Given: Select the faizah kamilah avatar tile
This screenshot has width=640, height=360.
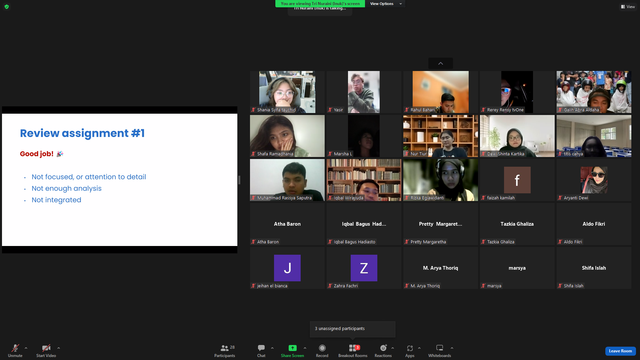Looking at the screenshot, I should click(517, 180).
